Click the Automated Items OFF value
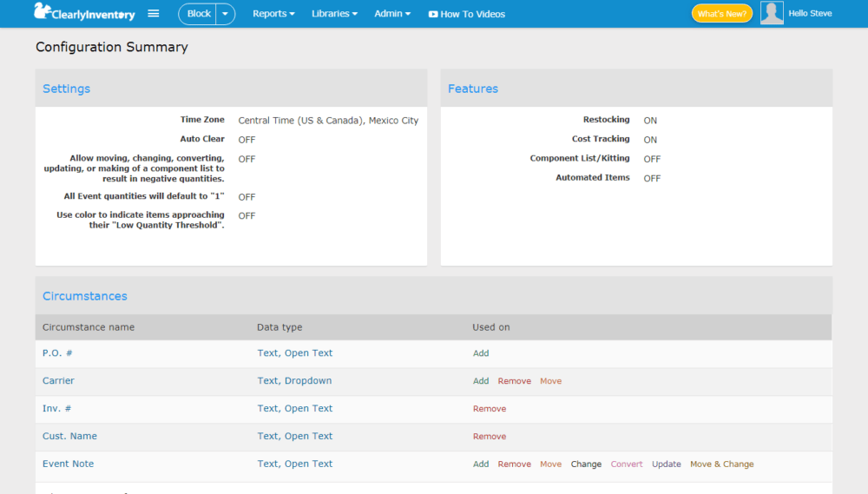Screen dimensions: 868x494 pyautogui.click(x=652, y=178)
